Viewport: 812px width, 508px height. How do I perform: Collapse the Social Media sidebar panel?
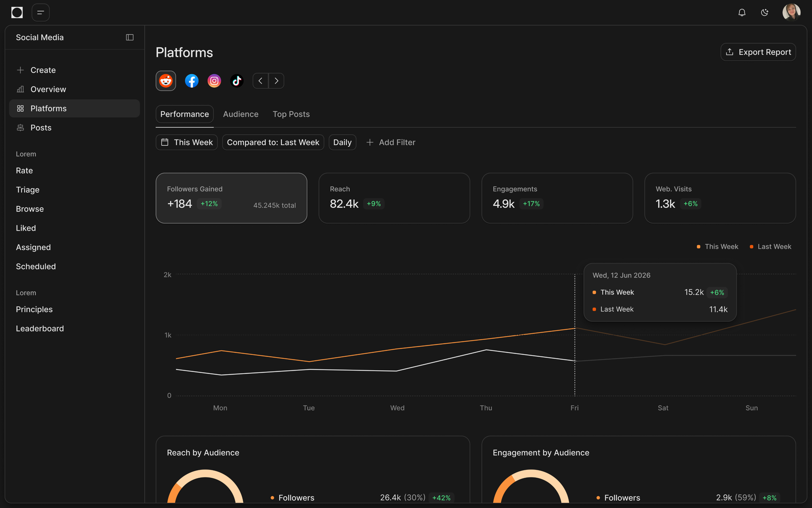[130, 37]
